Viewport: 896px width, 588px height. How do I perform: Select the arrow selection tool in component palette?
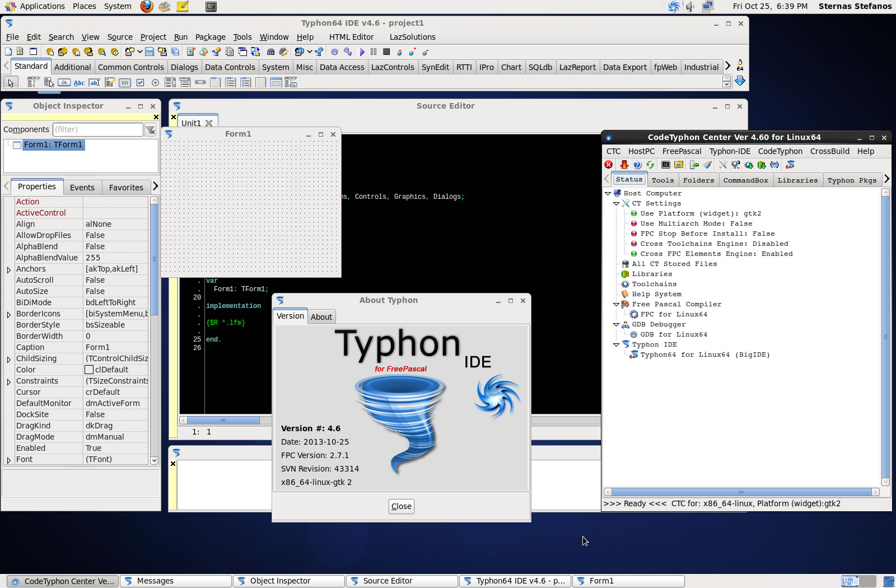tap(11, 83)
